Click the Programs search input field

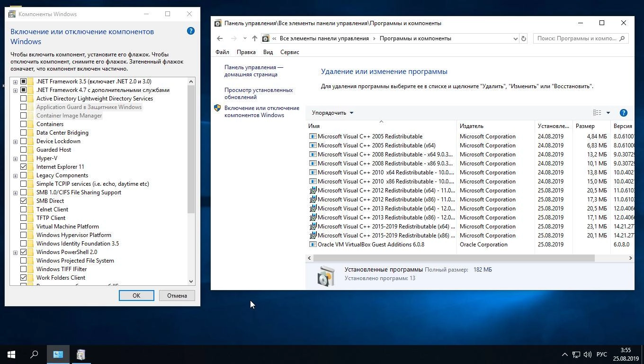(x=577, y=38)
